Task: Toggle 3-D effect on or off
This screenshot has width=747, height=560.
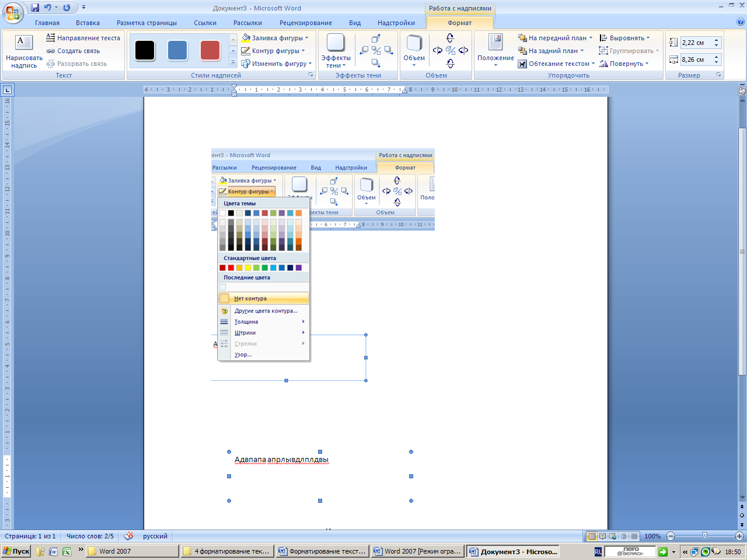Action: point(450,51)
